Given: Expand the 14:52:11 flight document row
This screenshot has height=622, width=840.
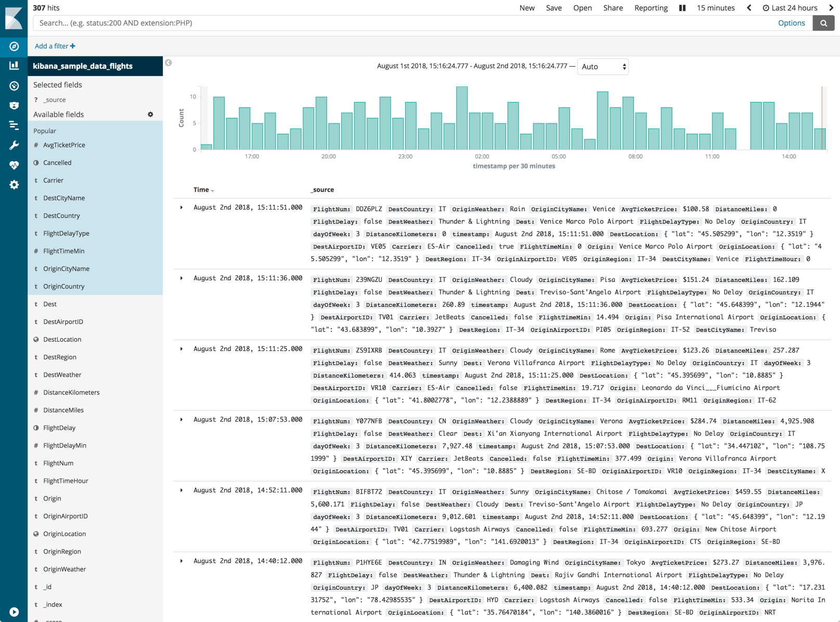Looking at the screenshot, I should click(182, 490).
